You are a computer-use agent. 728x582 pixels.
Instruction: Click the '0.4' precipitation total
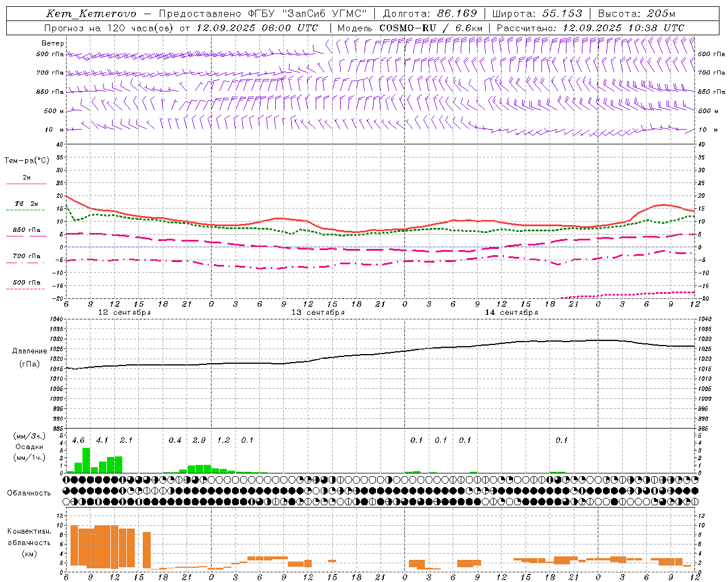pyautogui.click(x=175, y=440)
